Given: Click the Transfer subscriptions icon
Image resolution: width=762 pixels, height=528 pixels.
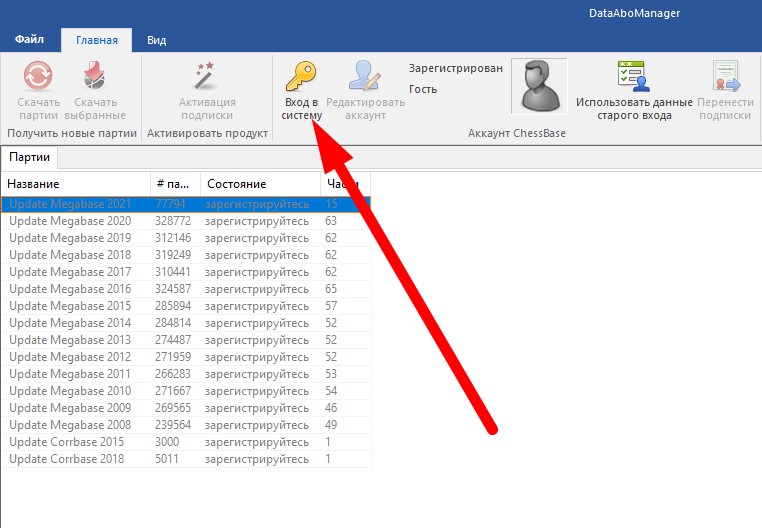Looking at the screenshot, I should (724, 77).
